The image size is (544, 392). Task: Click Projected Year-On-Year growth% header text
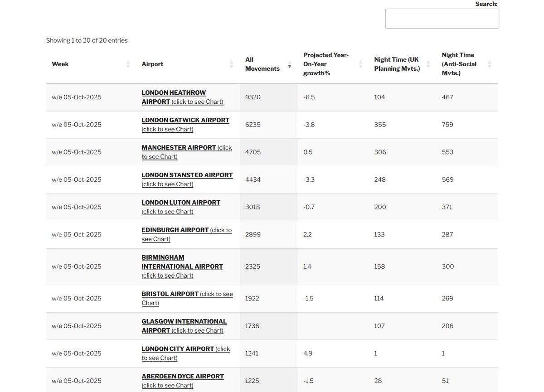click(326, 64)
